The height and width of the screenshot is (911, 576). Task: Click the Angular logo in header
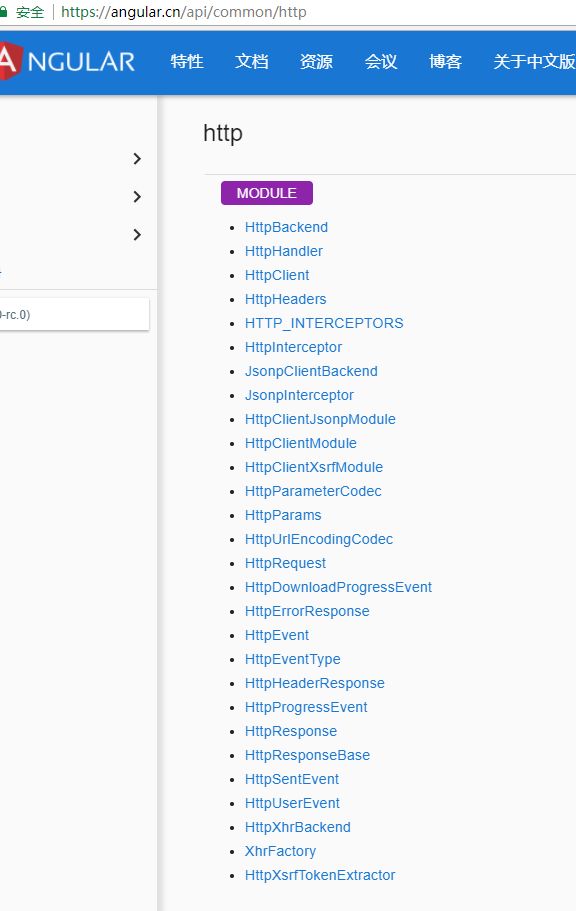coord(67,61)
